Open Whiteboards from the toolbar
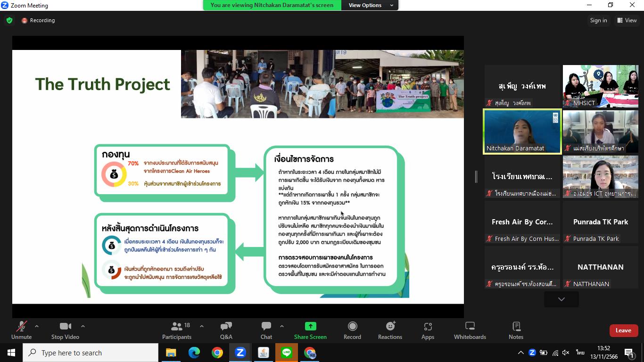Screen dimensions: 644x362 pos(470,330)
